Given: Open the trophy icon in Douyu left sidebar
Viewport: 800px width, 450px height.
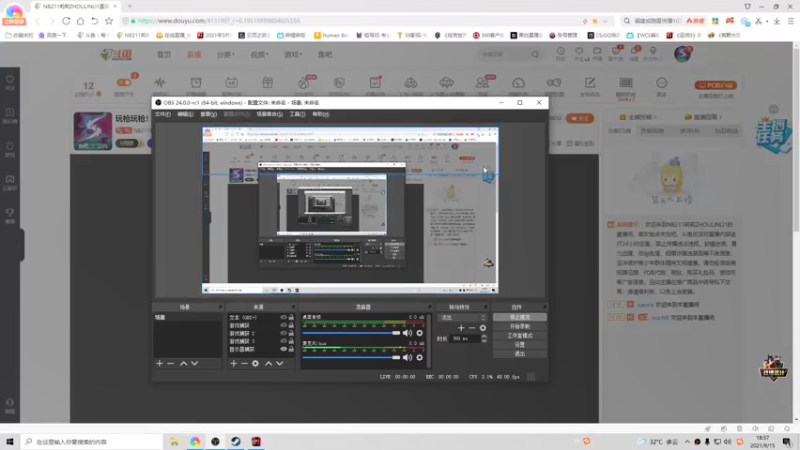Looking at the screenshot, I should click(x=10, y=213).
